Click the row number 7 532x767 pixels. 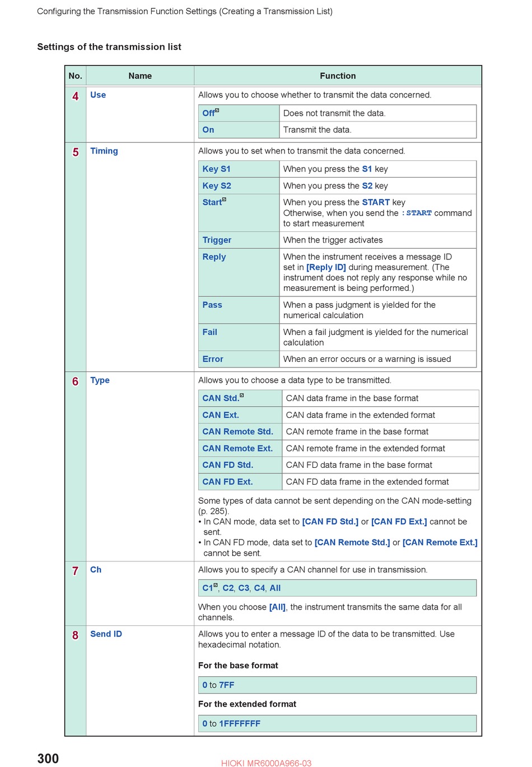[x=76, y=571]
